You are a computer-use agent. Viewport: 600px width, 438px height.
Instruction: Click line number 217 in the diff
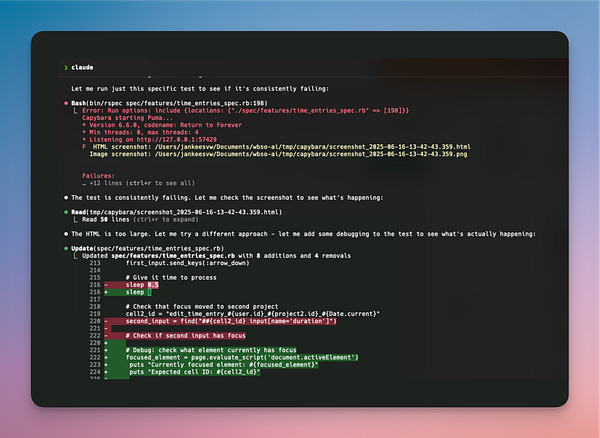[x=95, y=299]
